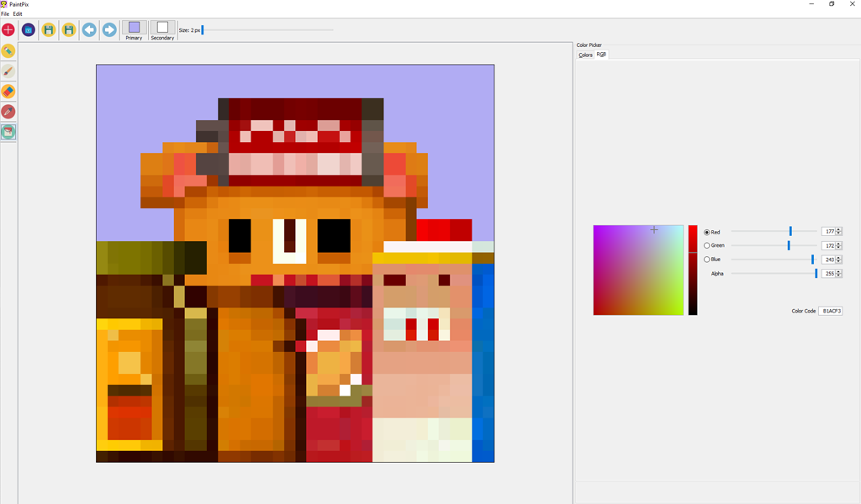Increase Green value with up stepper arrow
861x504 pixels.
click(838, 244)
